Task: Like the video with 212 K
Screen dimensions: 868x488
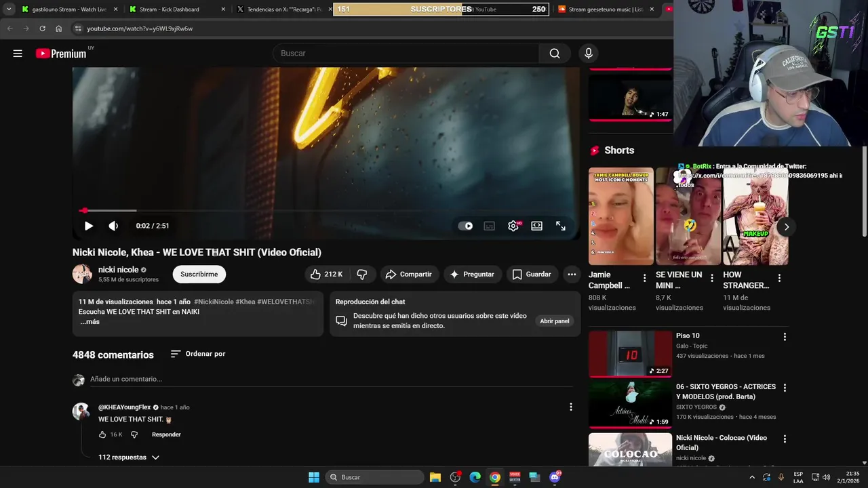Action: (326, 274)
